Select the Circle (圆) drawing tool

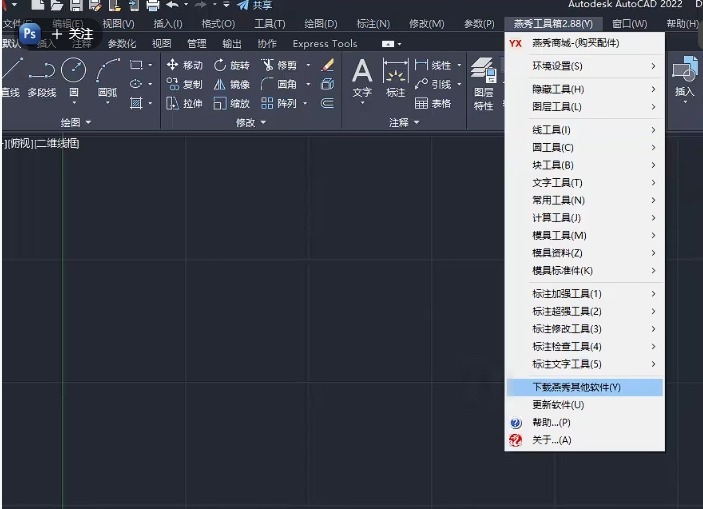[x=73, y=71]
